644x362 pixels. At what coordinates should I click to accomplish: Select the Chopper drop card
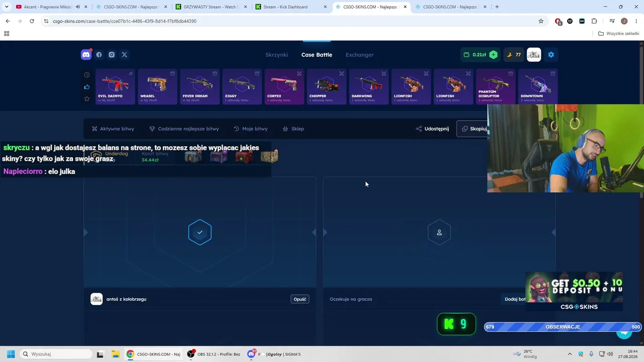(327, 86)
